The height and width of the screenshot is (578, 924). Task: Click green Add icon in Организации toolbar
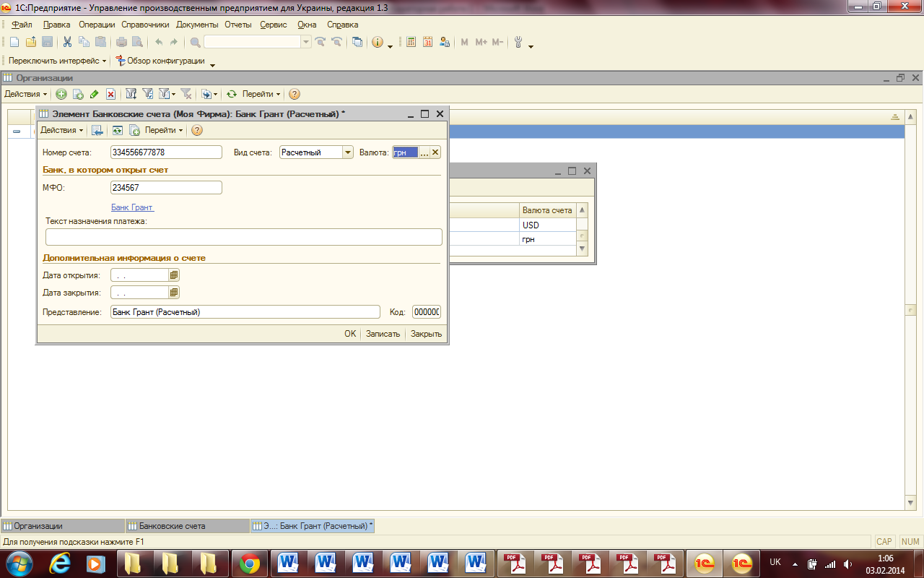pyautogui.click(x=61, y=94)
